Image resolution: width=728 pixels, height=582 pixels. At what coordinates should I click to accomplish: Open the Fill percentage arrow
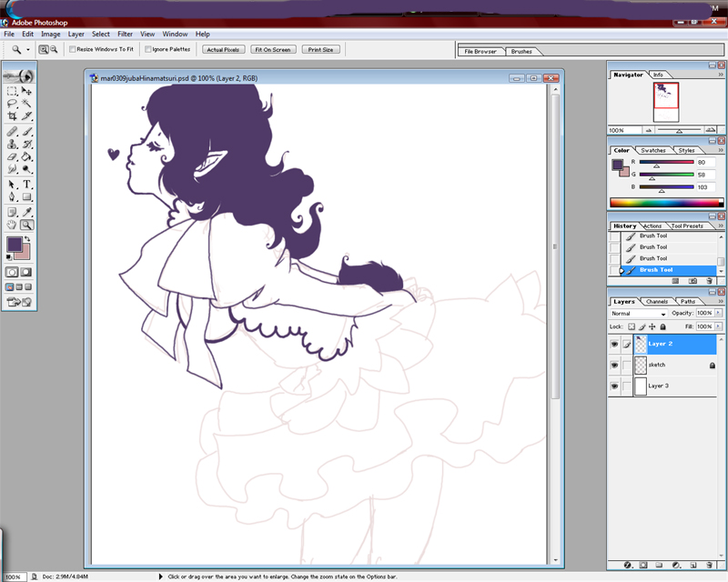point(719,326)
